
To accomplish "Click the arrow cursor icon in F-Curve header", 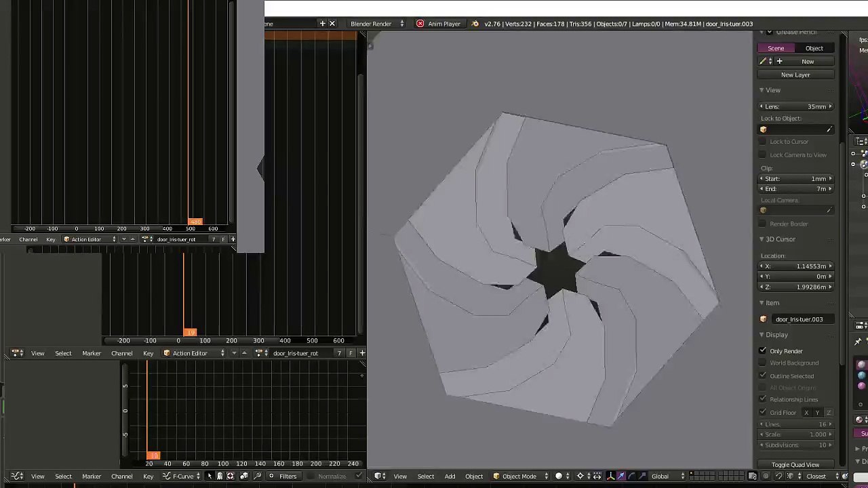I will point(210,476).
